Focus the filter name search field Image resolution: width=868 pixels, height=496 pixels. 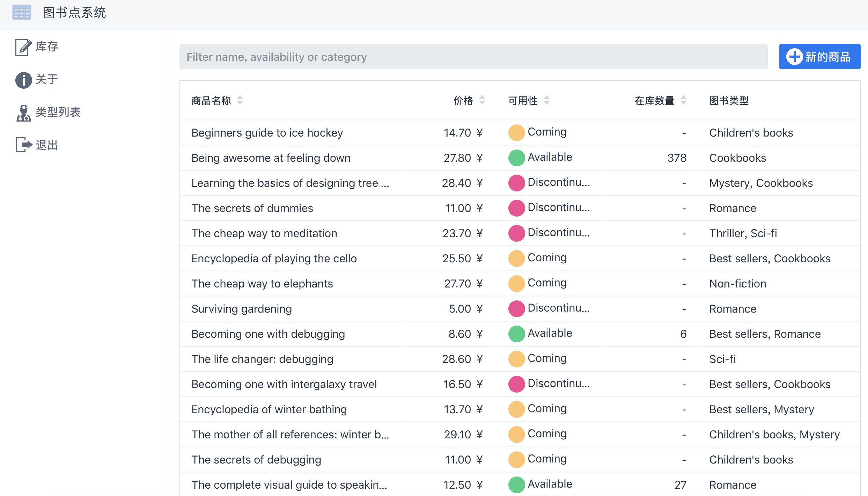(473, 57)
